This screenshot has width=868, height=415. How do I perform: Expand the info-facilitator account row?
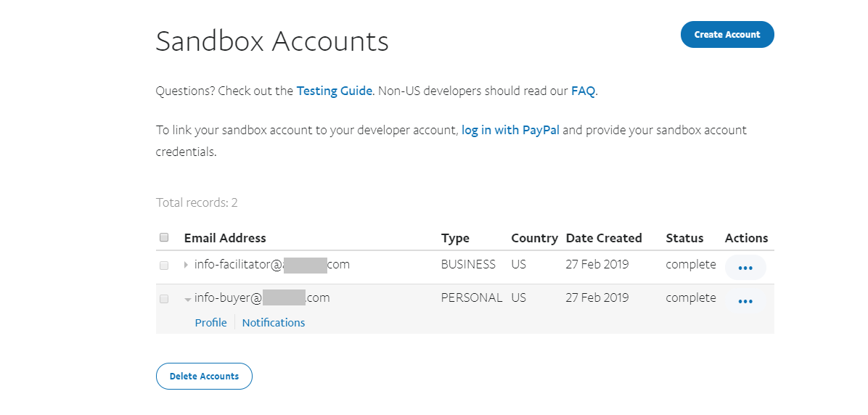[x=187, y=265]
